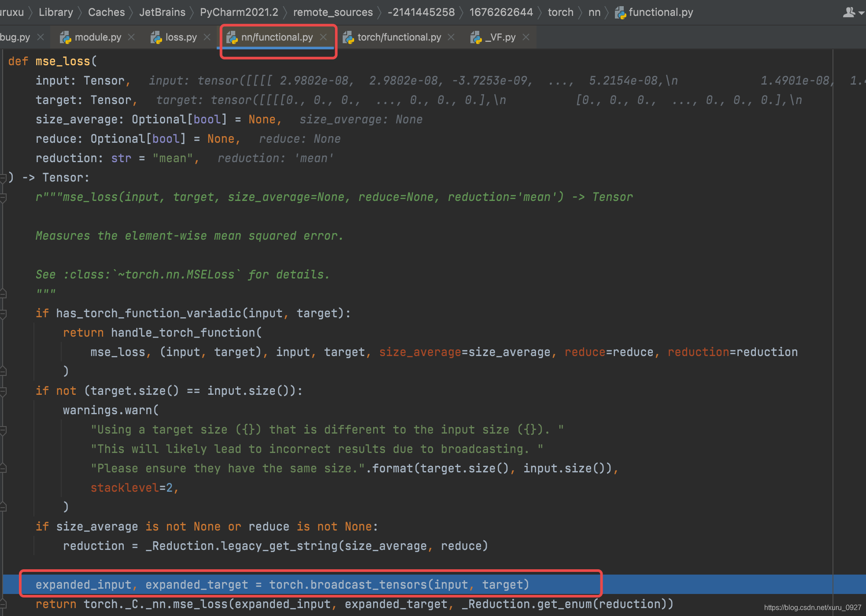
Task: Click 'return handle_torch_function(' call
Action: coord(162,333)
